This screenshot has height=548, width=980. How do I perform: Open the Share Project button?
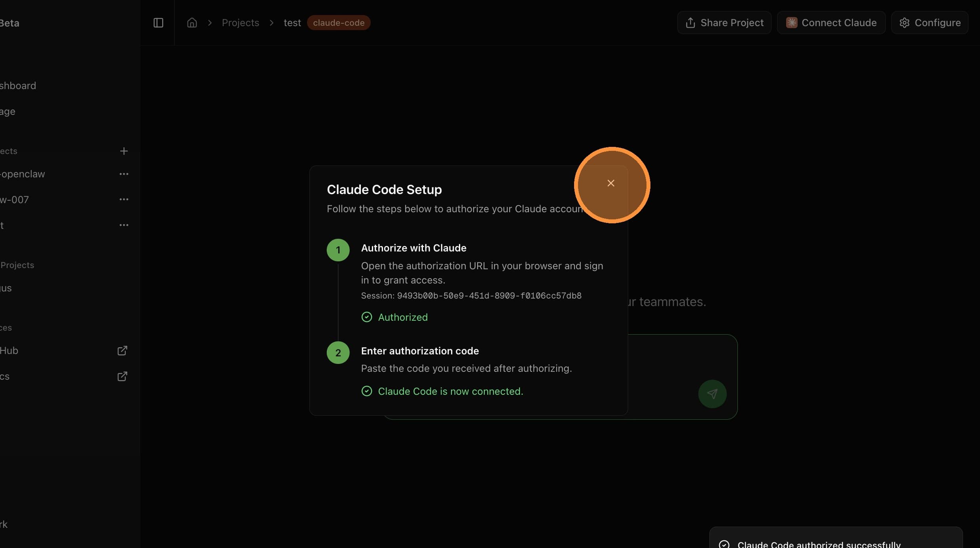click(724, 23)
